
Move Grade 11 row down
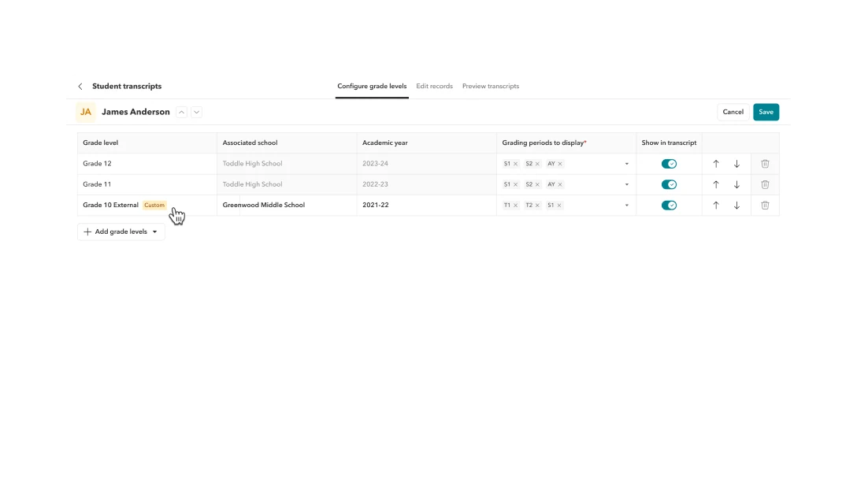tap(736, 184)
